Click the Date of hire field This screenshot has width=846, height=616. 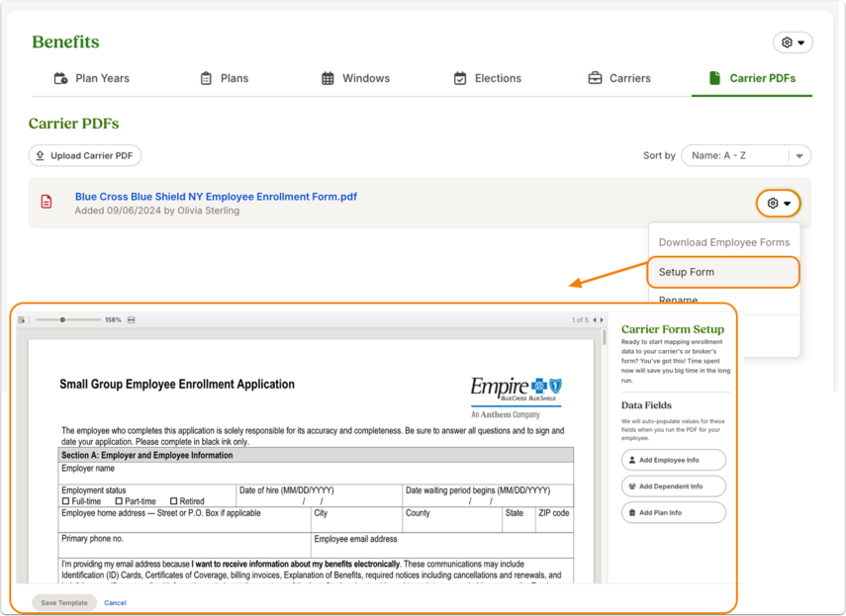[x=320, y=495]
